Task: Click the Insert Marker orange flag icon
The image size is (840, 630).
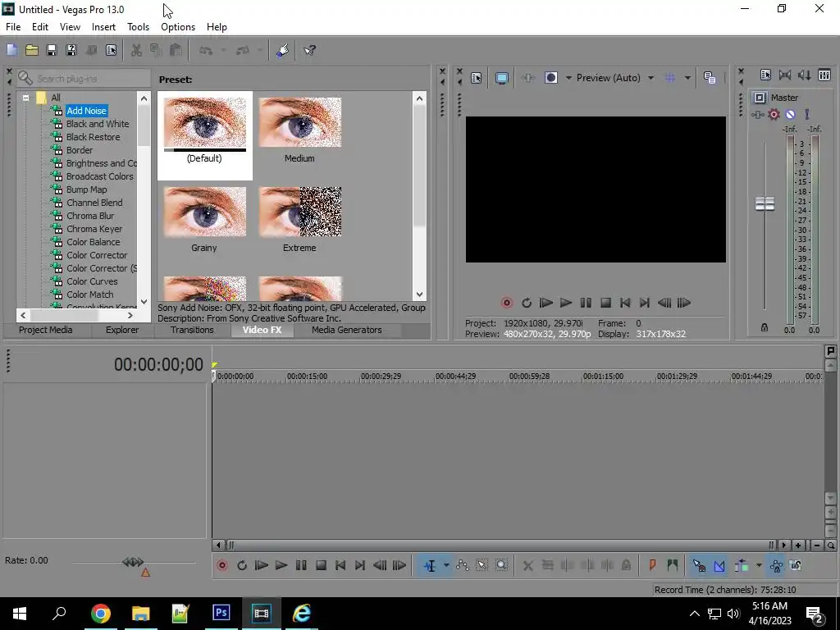Action: click(x=652, y=565)
